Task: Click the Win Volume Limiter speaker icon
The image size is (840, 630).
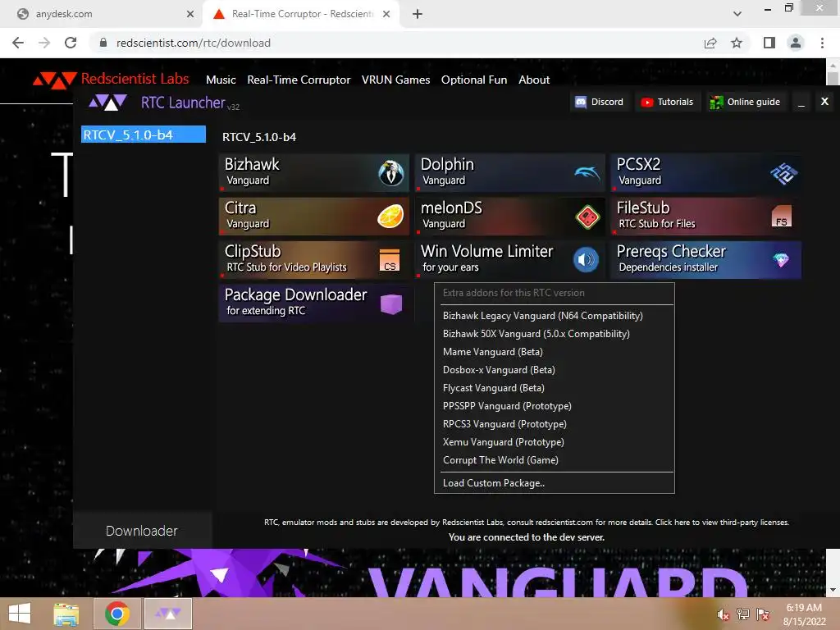Action: [x=586, y=260]
